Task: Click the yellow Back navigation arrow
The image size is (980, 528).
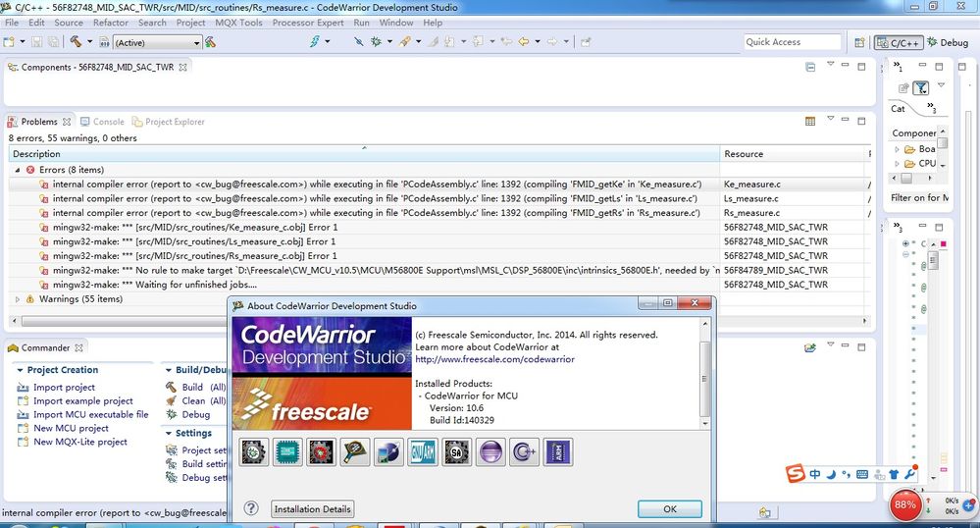Action: (524, 42)
